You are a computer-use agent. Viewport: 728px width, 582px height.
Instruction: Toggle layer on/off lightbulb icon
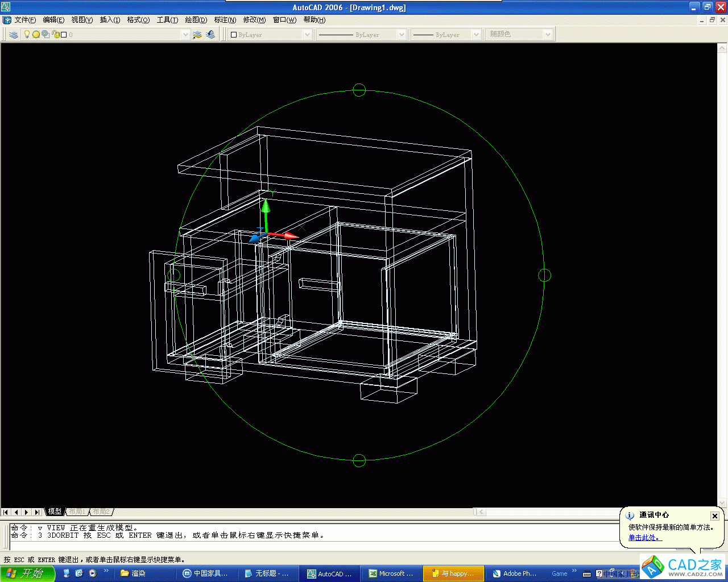[x=27, y=34]
